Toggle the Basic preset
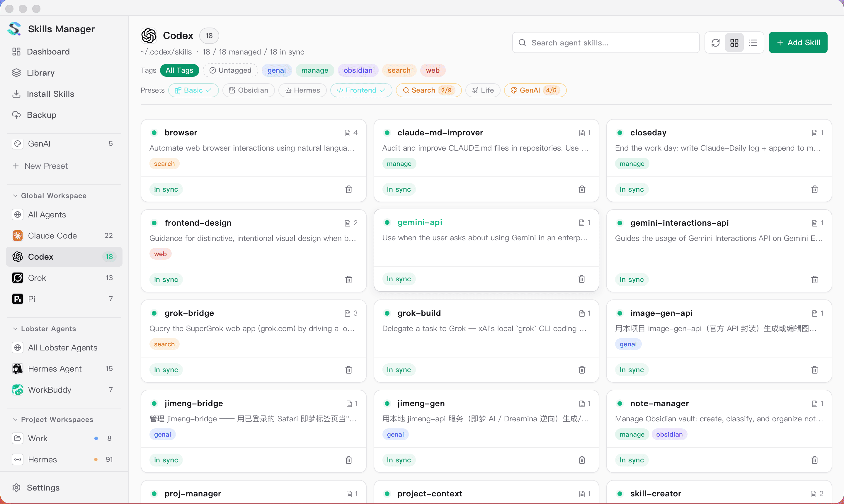 (x=193, y=90)
